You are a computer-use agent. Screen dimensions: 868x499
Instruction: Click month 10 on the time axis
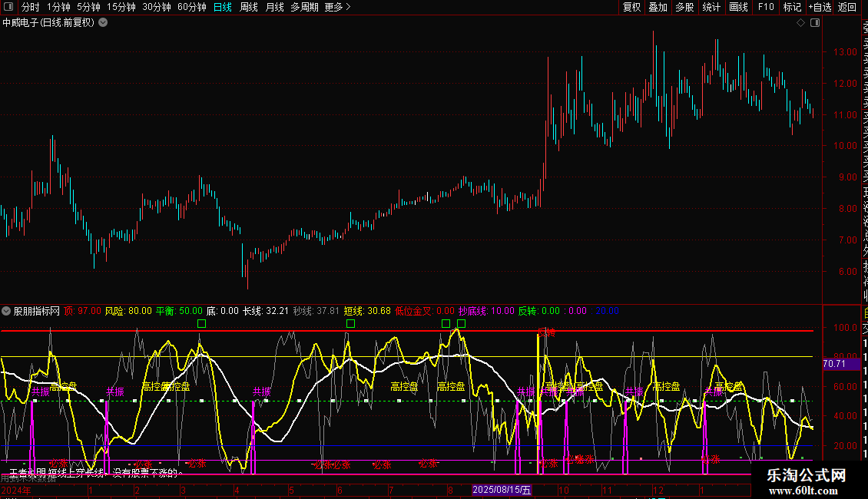pyautogui.click(x=564, y=491)
